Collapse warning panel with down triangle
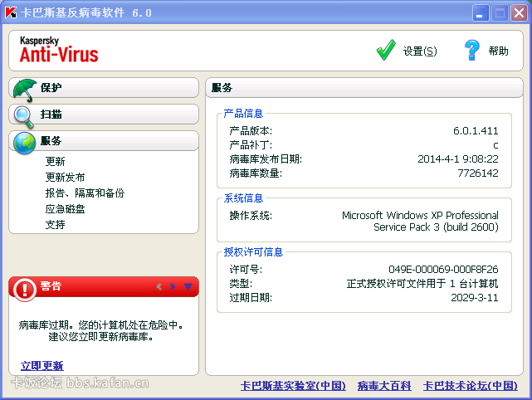This screenshot has height=400, width=532. click(188, 287)
